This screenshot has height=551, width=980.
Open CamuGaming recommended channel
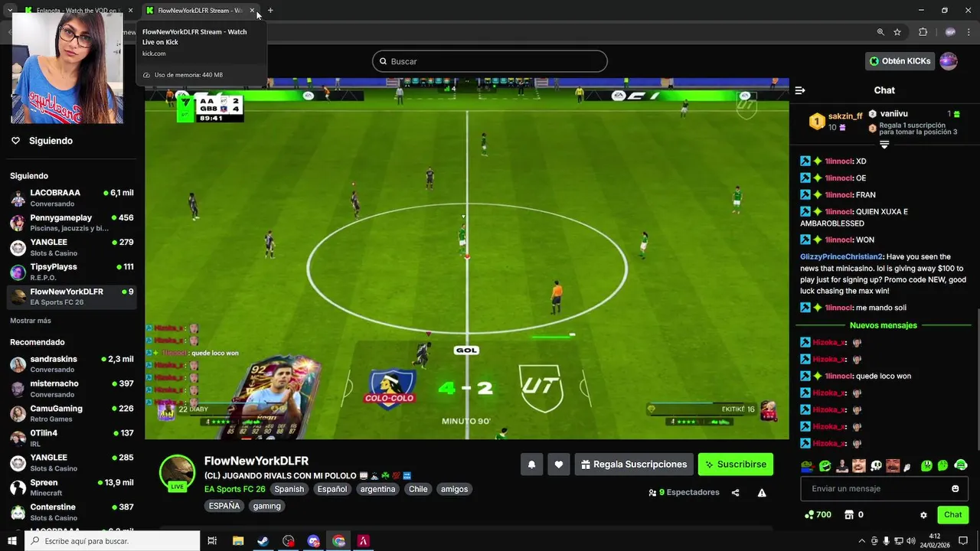72,413
